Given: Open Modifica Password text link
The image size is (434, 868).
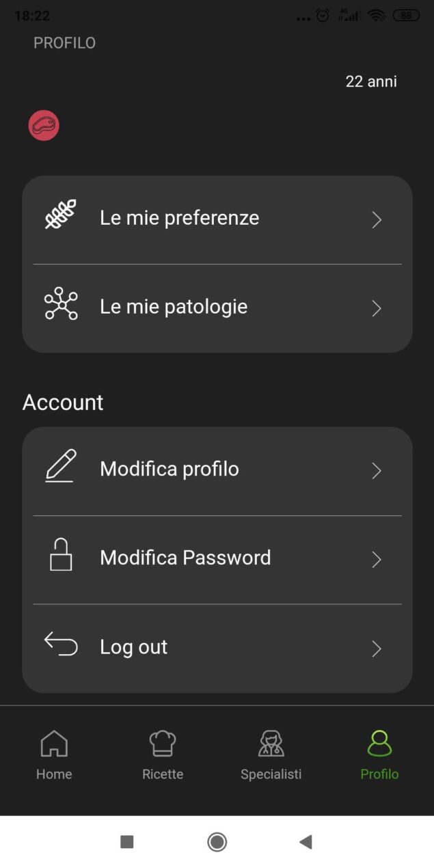Looking at the screenshot, I should pos(185,558).
